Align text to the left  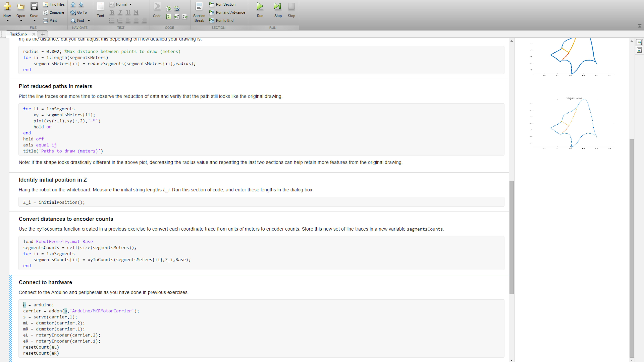[x=128, y=20]
